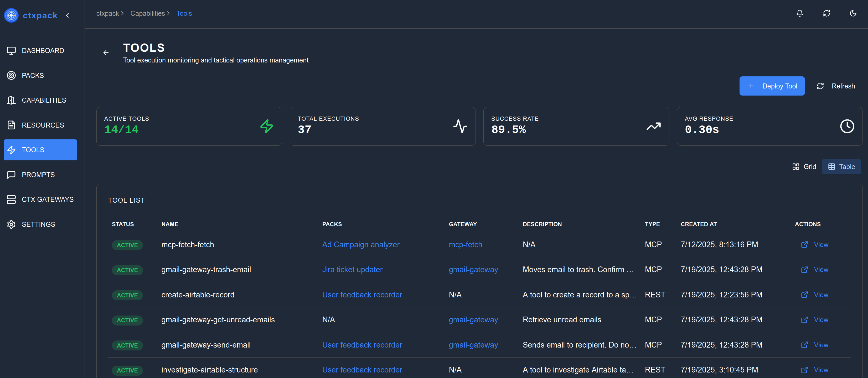Screen dimensions: 868x378
Task: Click the top bar refresh icon
Action: [826, 13]
